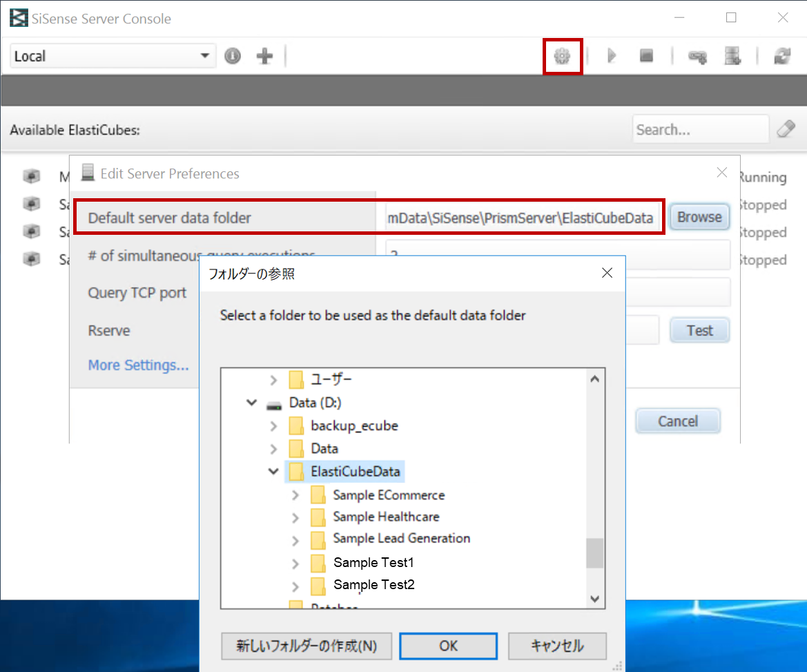This screenshot has height=672, width=807.
Task: Collapse the Data (D:) drive node
Action: pos(252,403)
